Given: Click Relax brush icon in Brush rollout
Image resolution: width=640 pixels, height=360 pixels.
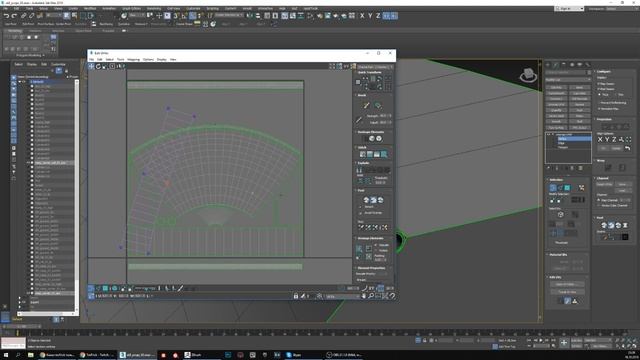Looking at the screenshot, I should pos(378,106).
